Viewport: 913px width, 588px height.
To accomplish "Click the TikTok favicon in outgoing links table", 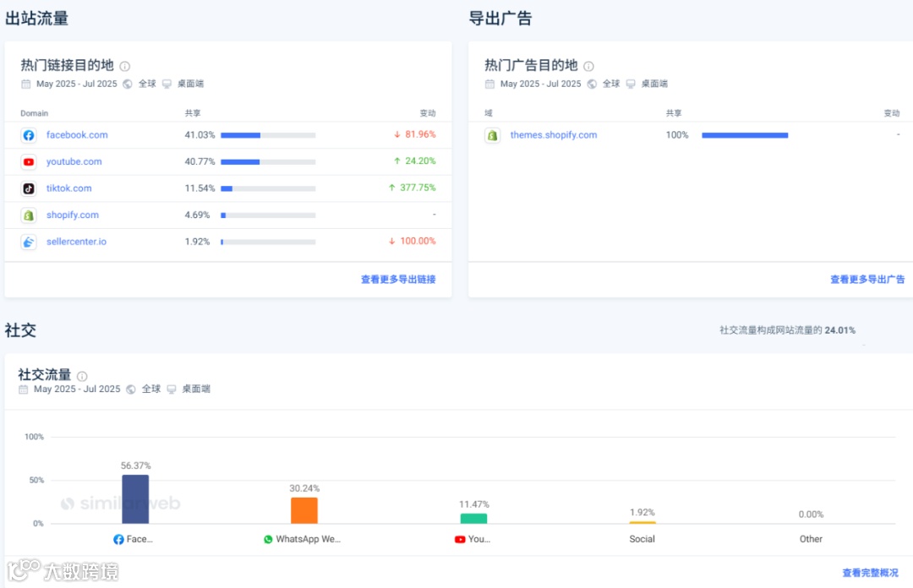I will [29, 188].
